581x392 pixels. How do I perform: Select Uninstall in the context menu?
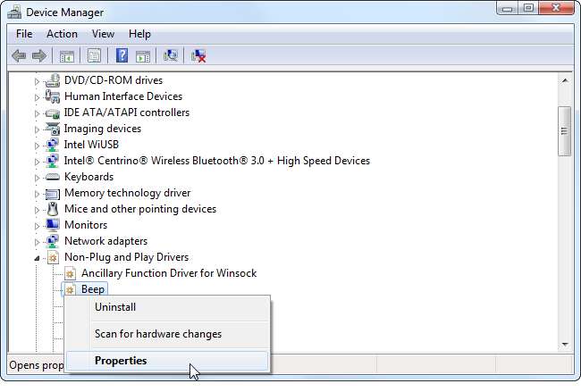(115, 307)
